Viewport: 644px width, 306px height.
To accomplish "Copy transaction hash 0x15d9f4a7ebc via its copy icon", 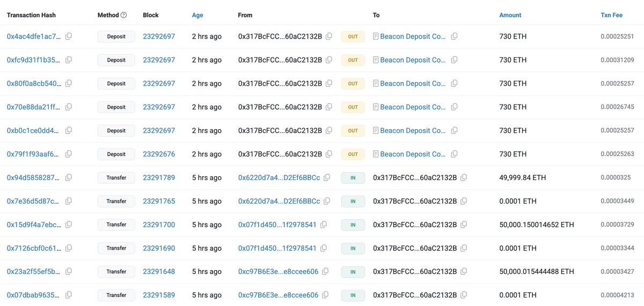I will pos(69,225).
